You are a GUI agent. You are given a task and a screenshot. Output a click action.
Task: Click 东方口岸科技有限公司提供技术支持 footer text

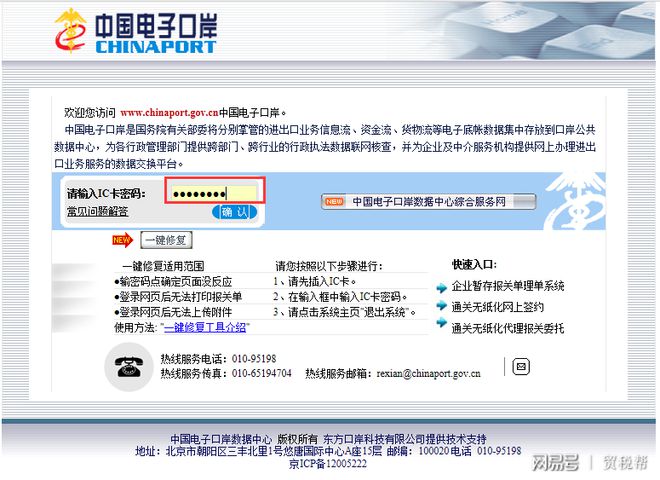(x=405, y=439)
